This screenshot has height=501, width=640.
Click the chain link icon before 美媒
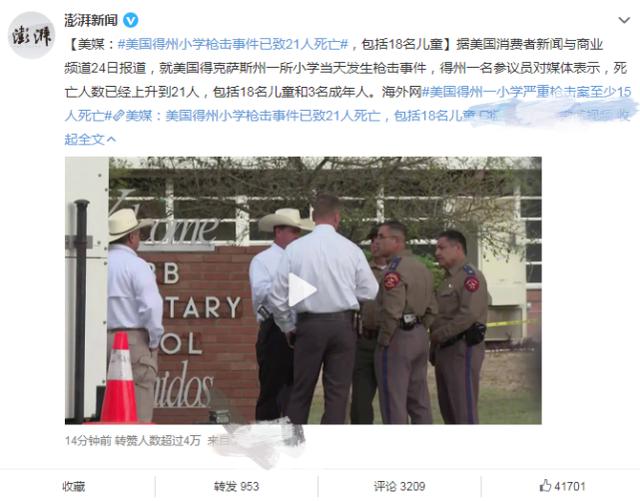point(118,116)
